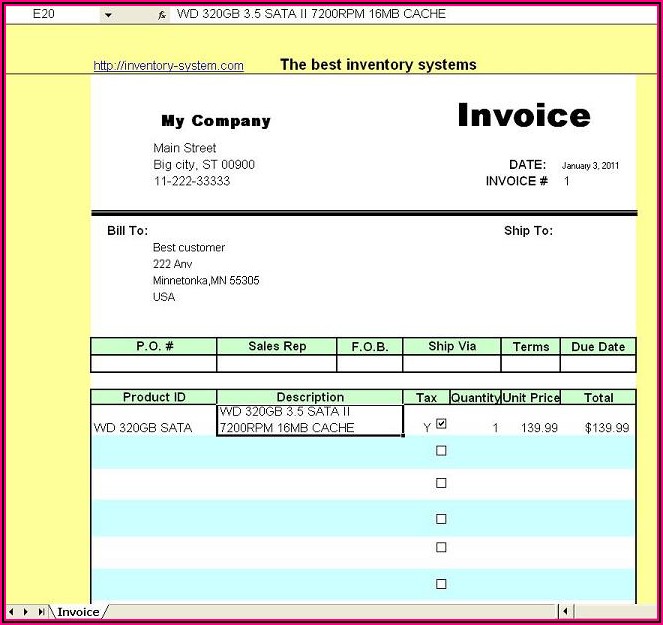The width and height of the screenshot is (663, 625).
Task: Open the inventory-system.com hyperlink
Action: 168,66
